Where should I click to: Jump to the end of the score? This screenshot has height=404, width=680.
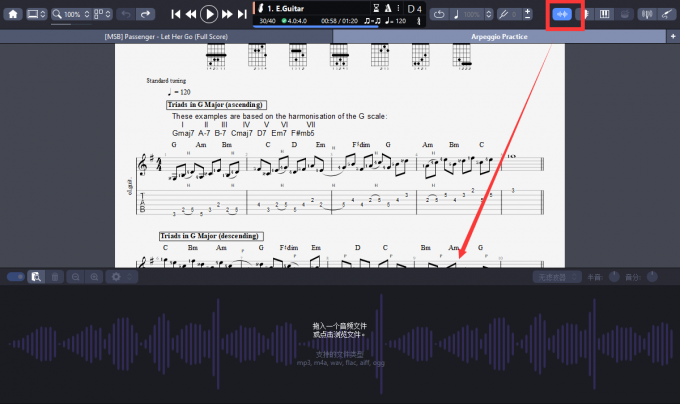click(242, 14)
